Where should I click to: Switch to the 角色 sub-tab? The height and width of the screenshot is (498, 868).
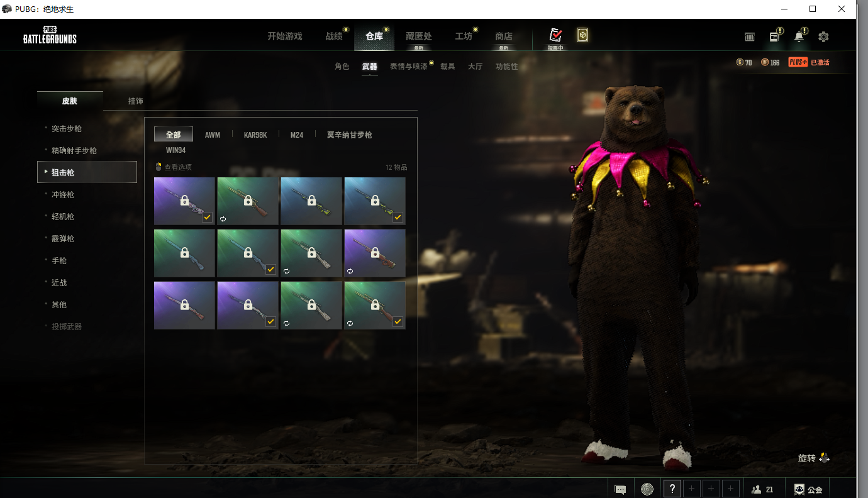pos(342,66)
